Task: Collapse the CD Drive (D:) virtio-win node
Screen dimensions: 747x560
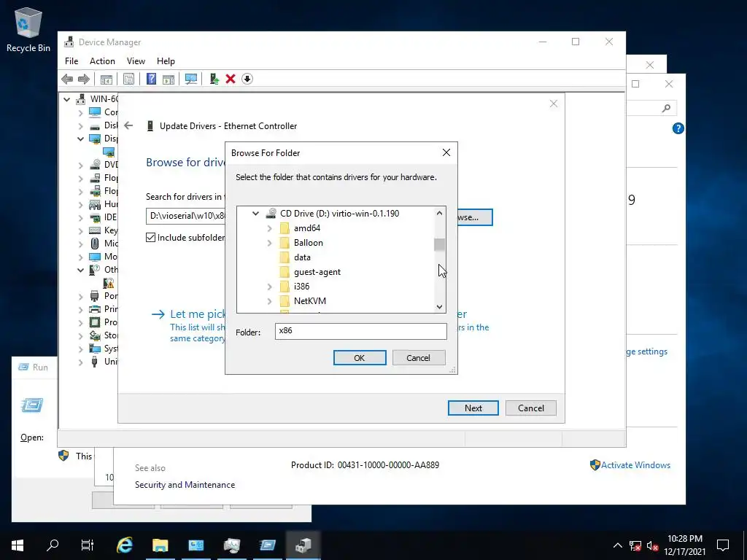Action: [x=256, y=214]
